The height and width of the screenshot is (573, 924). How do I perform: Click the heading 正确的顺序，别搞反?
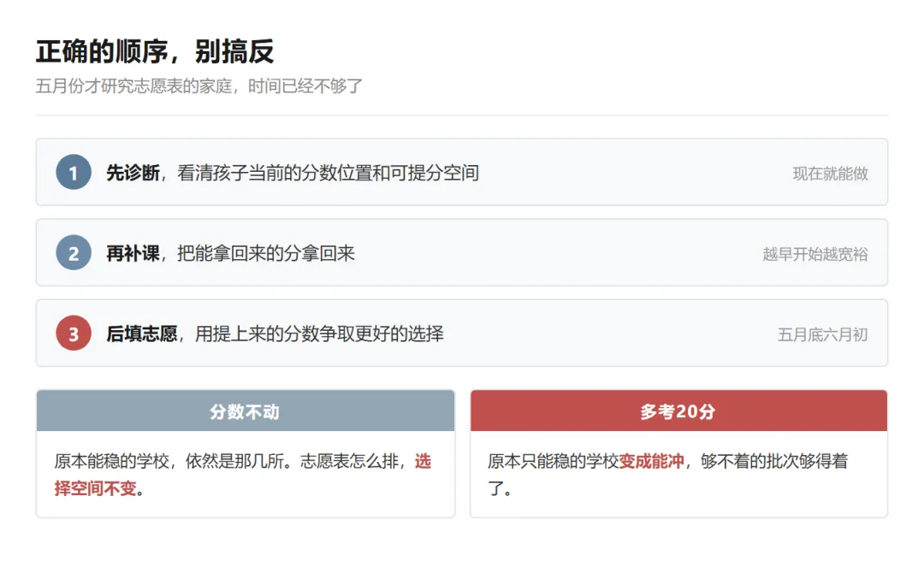(155, 51)
